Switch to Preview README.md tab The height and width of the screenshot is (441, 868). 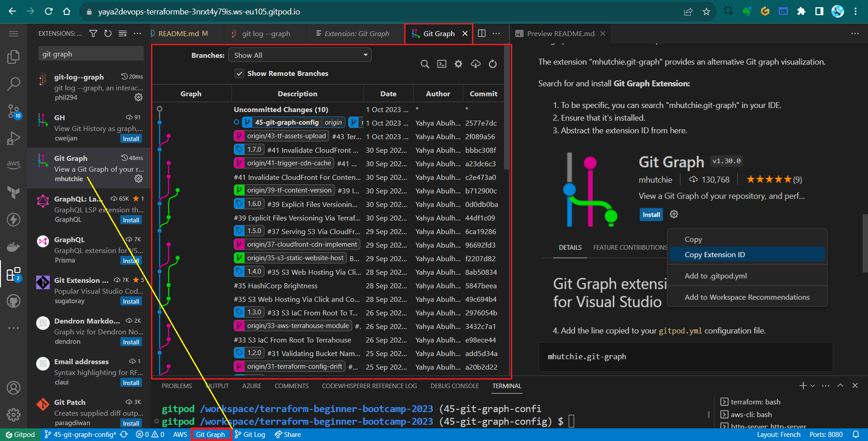(x=561, y=33)
